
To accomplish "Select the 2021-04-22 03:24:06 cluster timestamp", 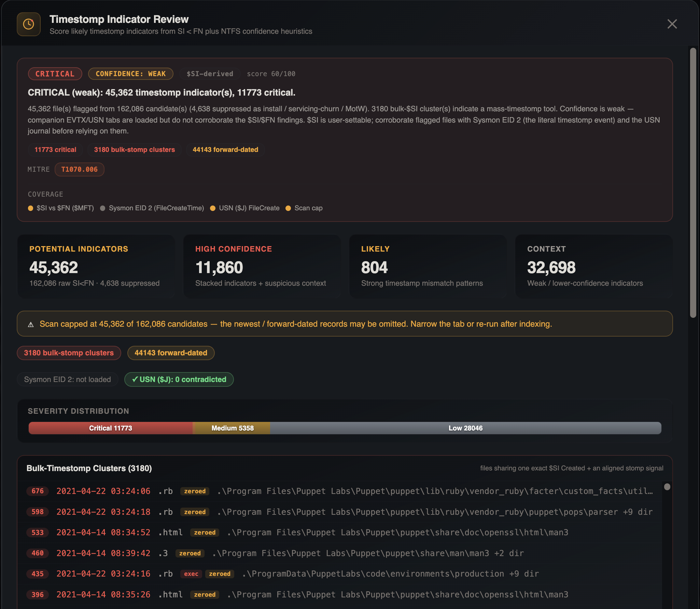I will [x=103, y=491].
